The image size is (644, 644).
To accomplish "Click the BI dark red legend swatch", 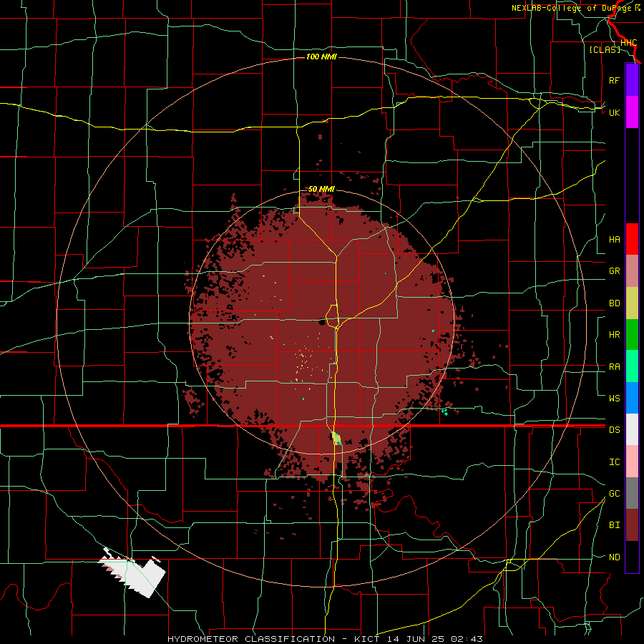I will pyautogui.click(x=632, y=525).
